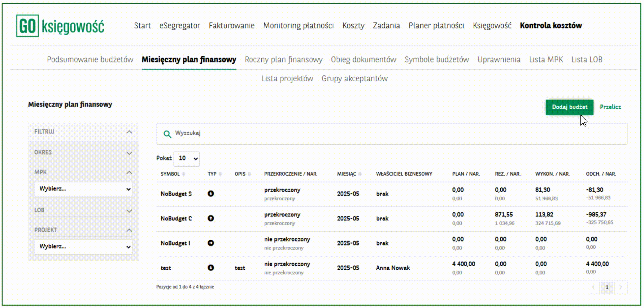Focus the Wyszukaj search field

(x=392, y=134)
